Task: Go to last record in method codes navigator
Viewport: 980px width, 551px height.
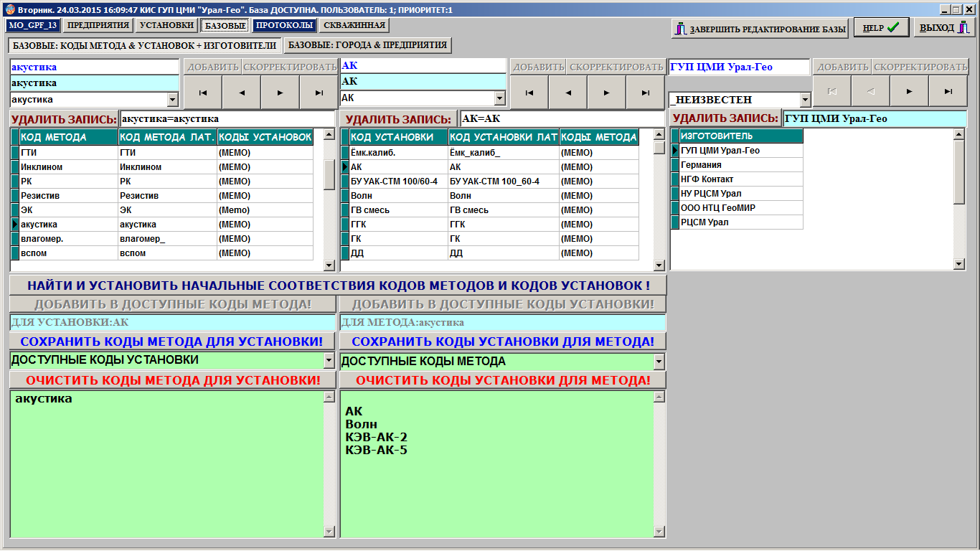Action: tap(319, 92)
